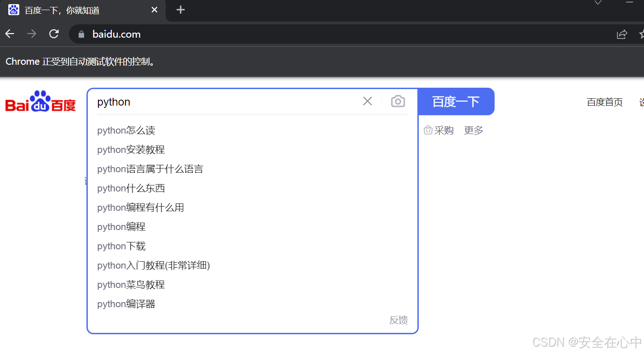Click the 采购 shopping bag icon
The height and width of the screenshot is (354, 644).
[428, 130]
